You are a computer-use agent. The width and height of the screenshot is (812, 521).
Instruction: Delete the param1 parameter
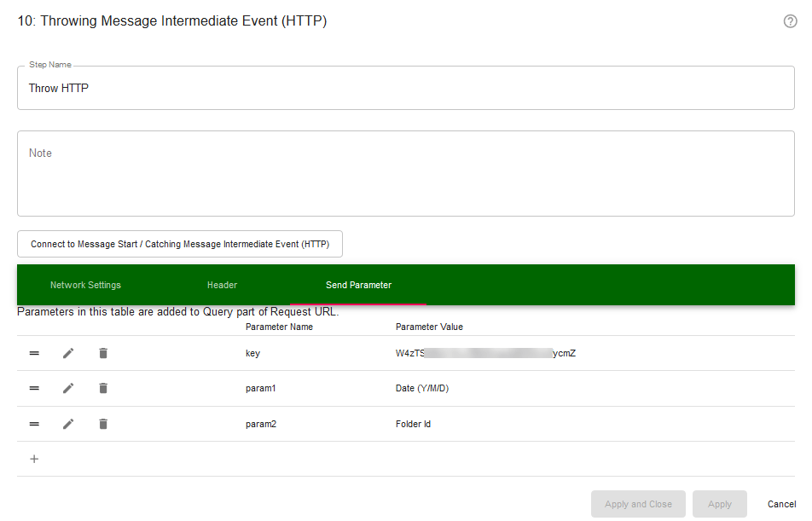(102, 388)
